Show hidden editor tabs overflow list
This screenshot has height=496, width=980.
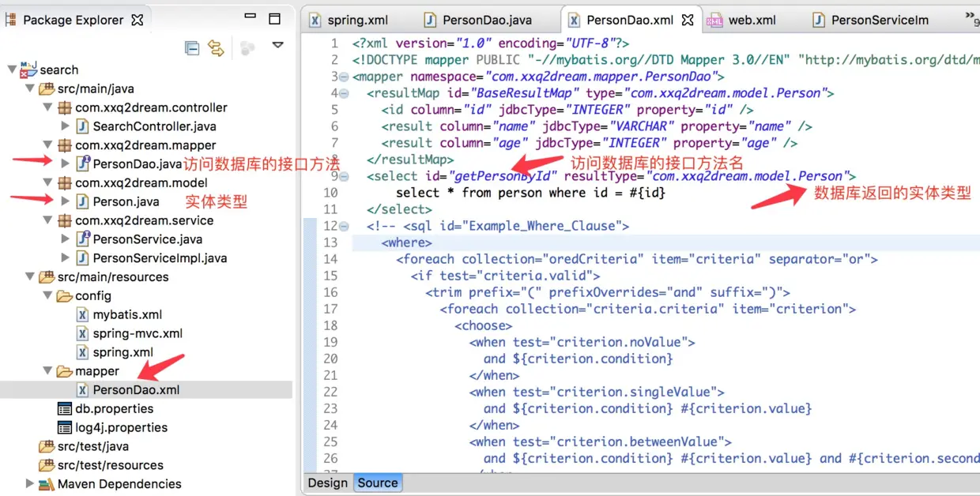(971, 19)
